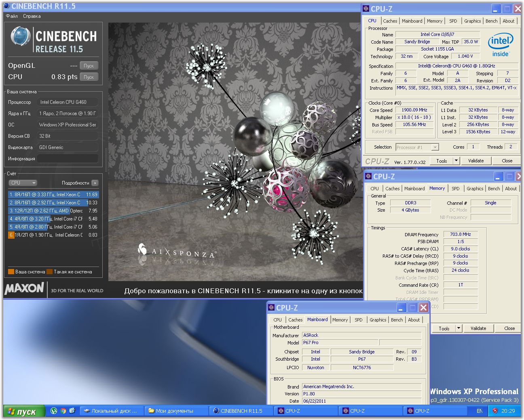
Task: Expand Tools dropdown arrow in top CPU-Z
Action: pos(456,161)
